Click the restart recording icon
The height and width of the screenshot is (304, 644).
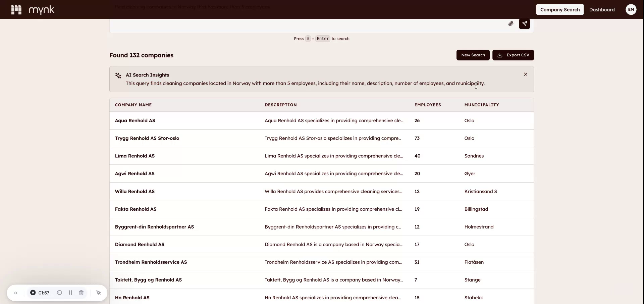(x=59, y=293)
